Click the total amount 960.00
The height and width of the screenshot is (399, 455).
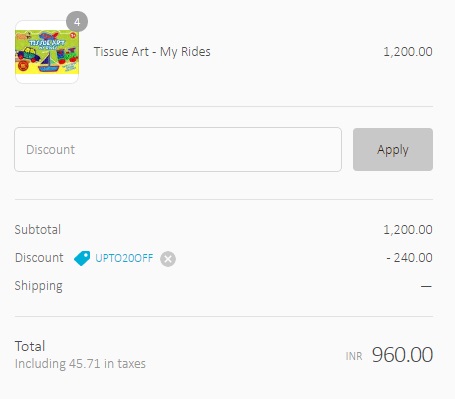pos(402,354)
